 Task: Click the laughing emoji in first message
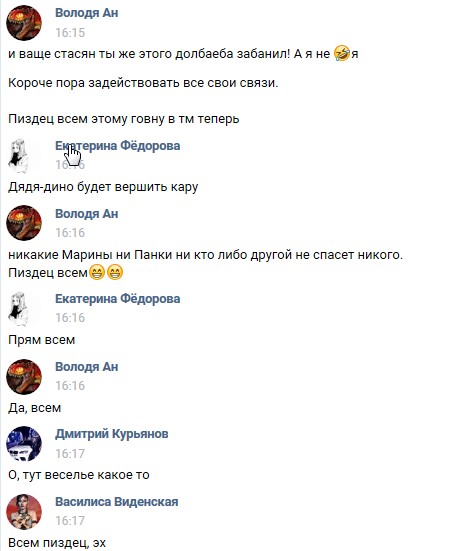341,53
